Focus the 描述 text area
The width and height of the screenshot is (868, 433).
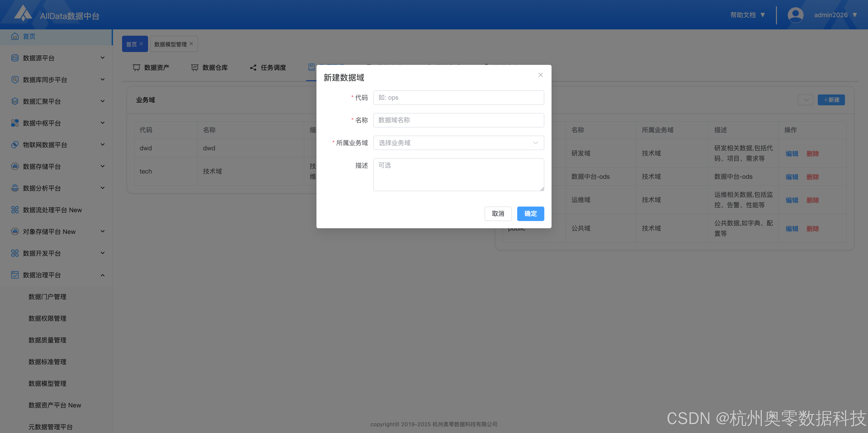coord(459,174)
